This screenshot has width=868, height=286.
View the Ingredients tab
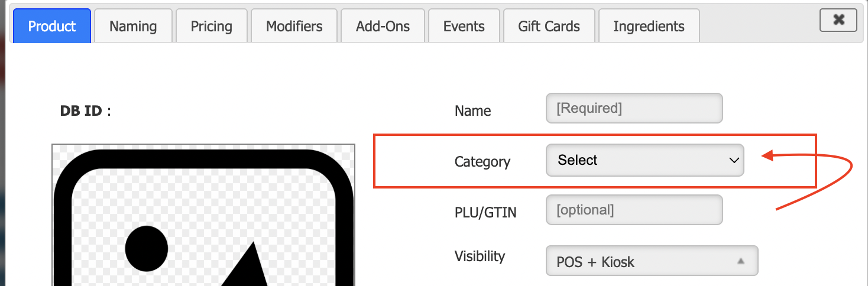[649, 26]
